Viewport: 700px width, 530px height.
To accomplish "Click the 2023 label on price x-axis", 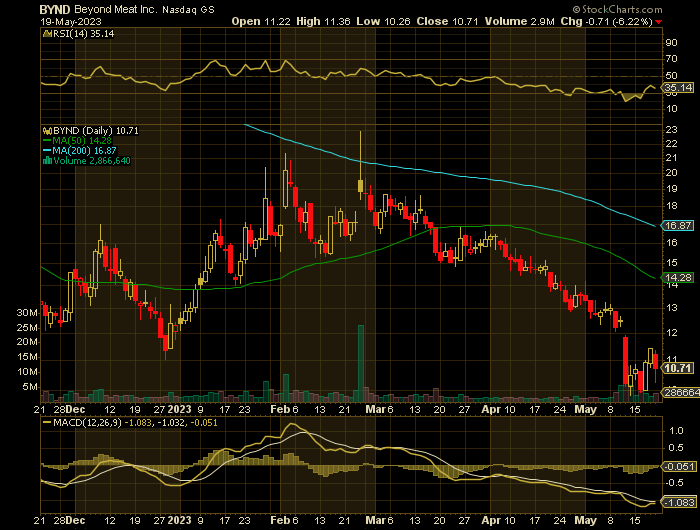I will point(179,409).
